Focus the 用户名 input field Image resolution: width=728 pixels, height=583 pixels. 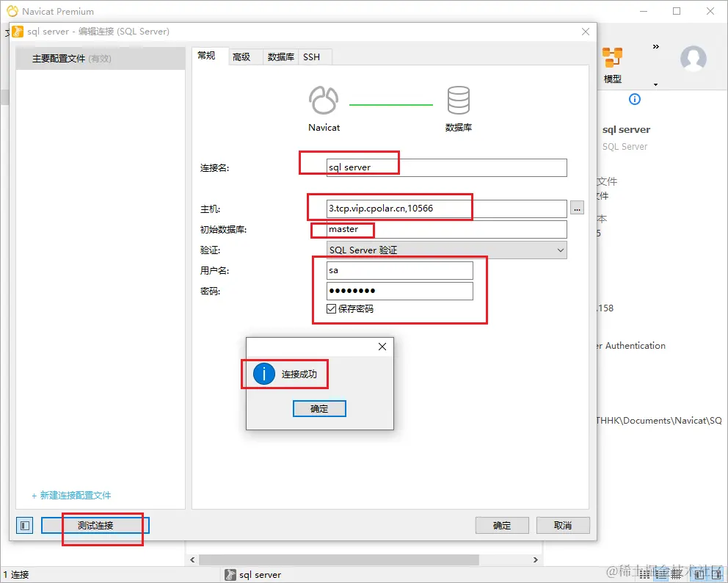[400, 270]
